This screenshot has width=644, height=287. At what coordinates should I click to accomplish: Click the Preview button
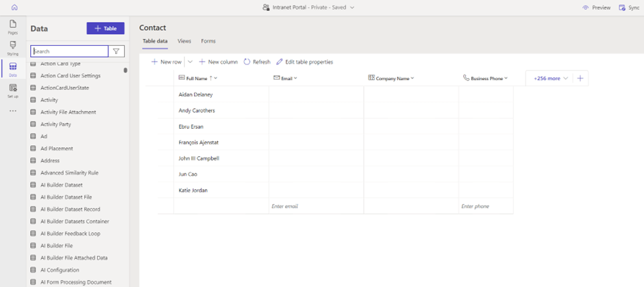click(596, 8)
